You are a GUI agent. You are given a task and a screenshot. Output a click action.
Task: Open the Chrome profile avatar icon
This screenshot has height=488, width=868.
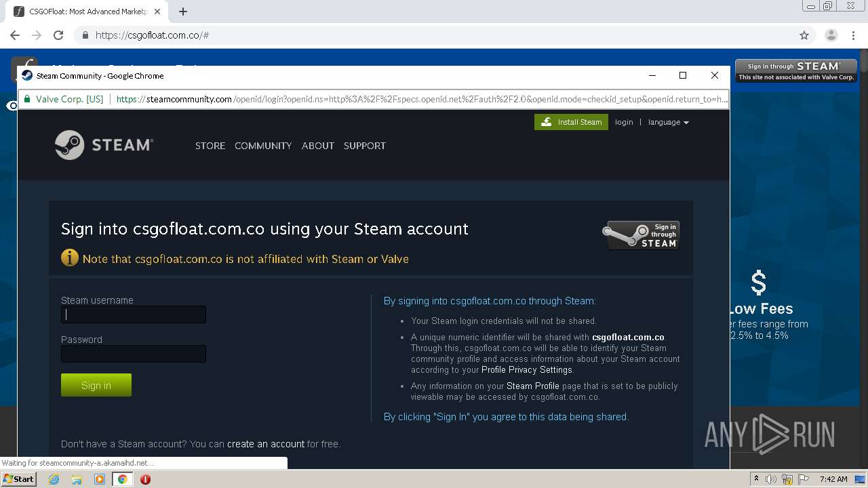click(831, 35)
